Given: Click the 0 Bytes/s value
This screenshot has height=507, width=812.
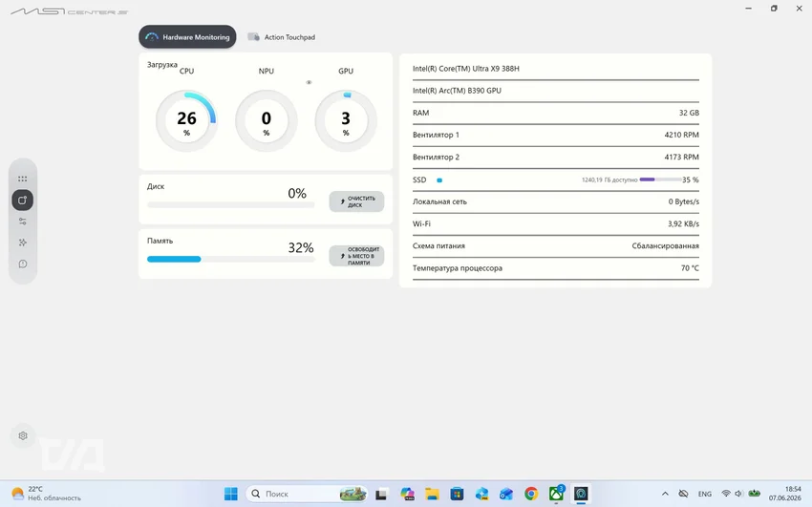Looking at the screenshot, I should click(684, 201).
